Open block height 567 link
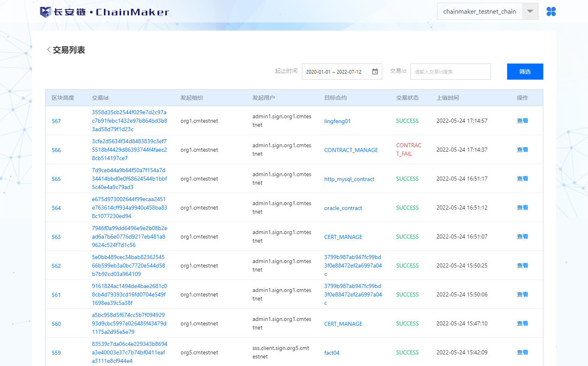Image resolution: width=588 pixels, height=366 pixels. [56, 121]
